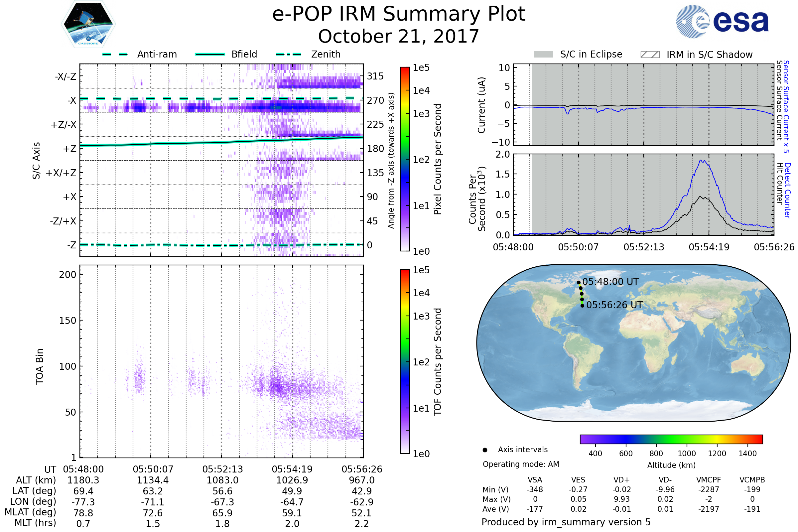Click the Anti-ram dashed line legend marker
Screen dimensions: 798x532
point(115,54)
